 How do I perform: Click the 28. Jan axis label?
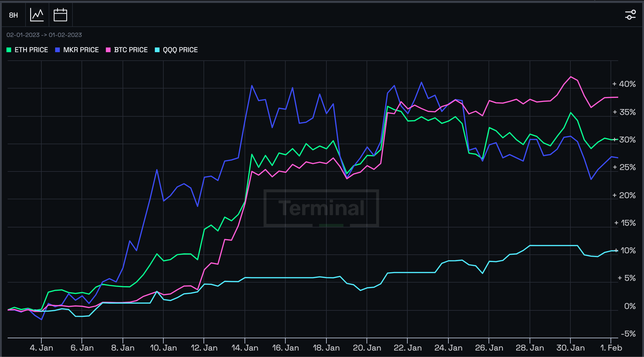(530, 348)
